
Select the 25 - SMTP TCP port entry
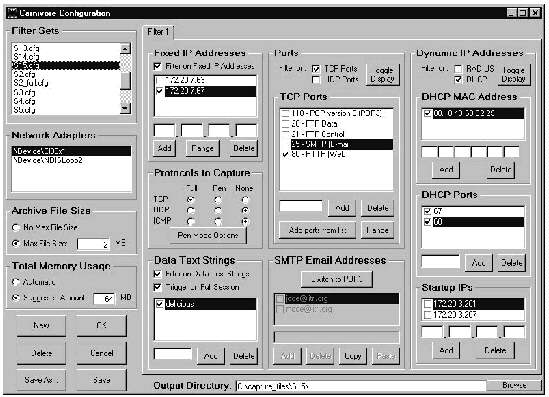pos(341,144)
